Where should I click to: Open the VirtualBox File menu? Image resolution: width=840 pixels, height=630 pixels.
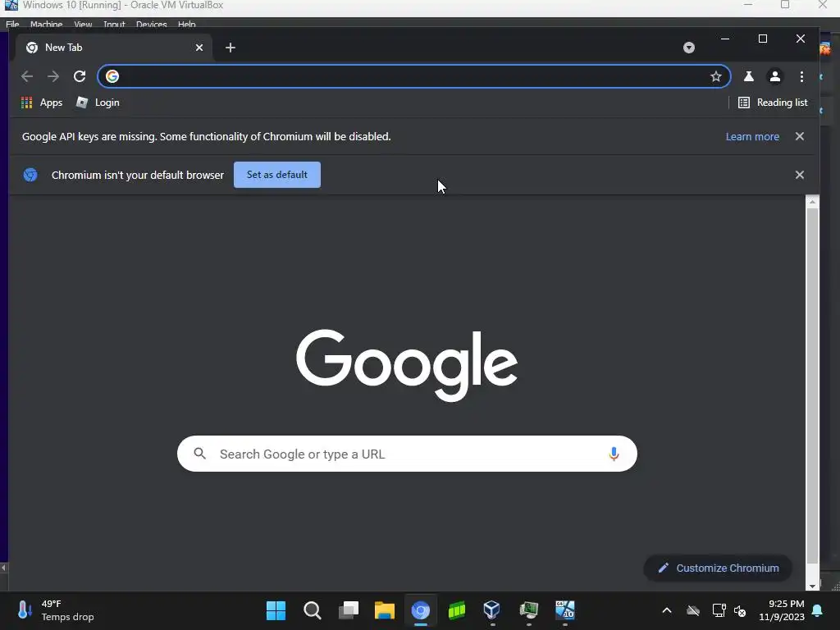(12, 24)
